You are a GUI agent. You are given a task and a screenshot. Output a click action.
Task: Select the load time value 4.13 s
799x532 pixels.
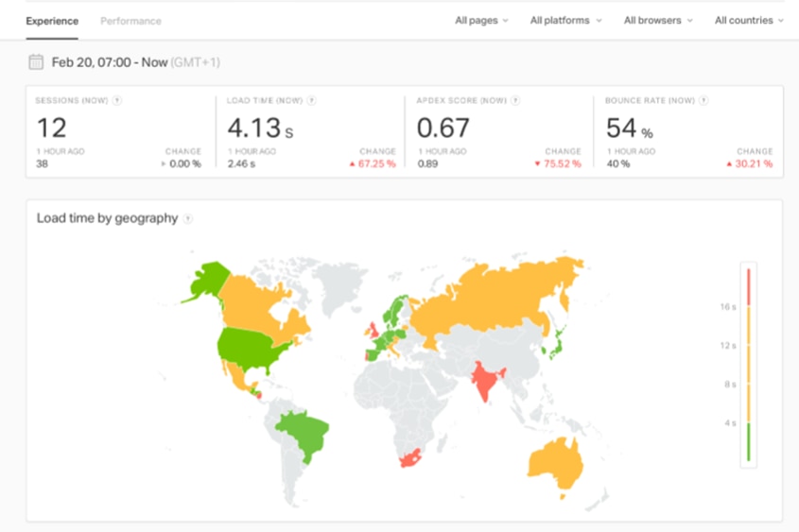(260, 128)
